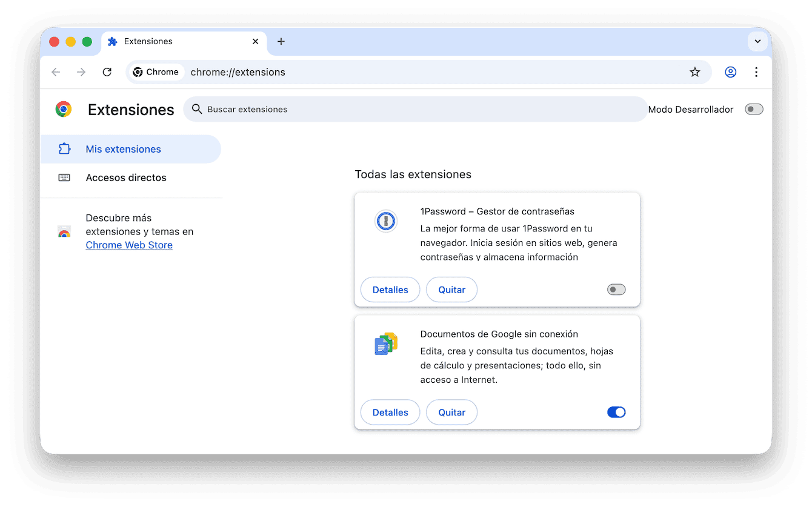The image size is (812, 507).
Task: Bookmark this page with the star icon
Action: [695, 72]
